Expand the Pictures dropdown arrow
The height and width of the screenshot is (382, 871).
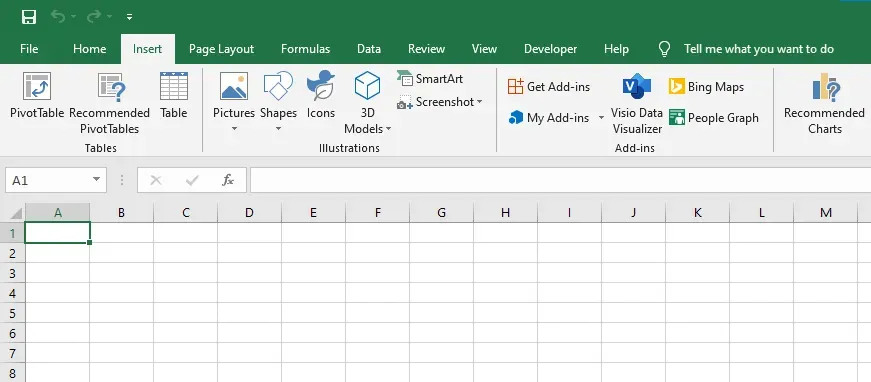click(234, 129)
